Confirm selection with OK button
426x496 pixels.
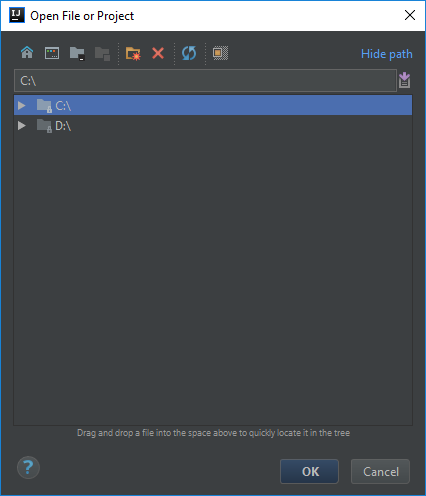click(309, 471)
